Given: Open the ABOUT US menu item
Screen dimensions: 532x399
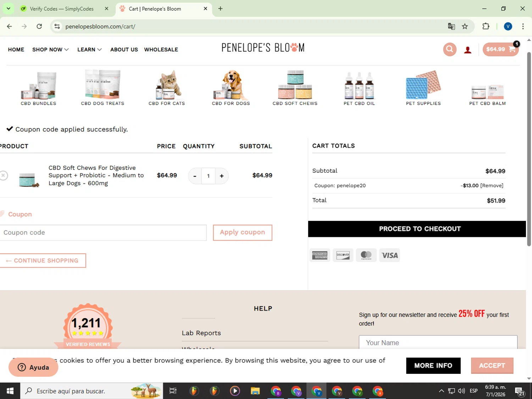Looking at the screenshot, I should 124,50.
